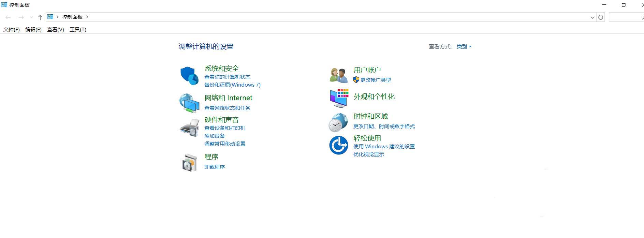The height and width of the screenshot is (238, 644).
Task: Open recent locations dropdown arrow
Action: (x=31, y=17)
